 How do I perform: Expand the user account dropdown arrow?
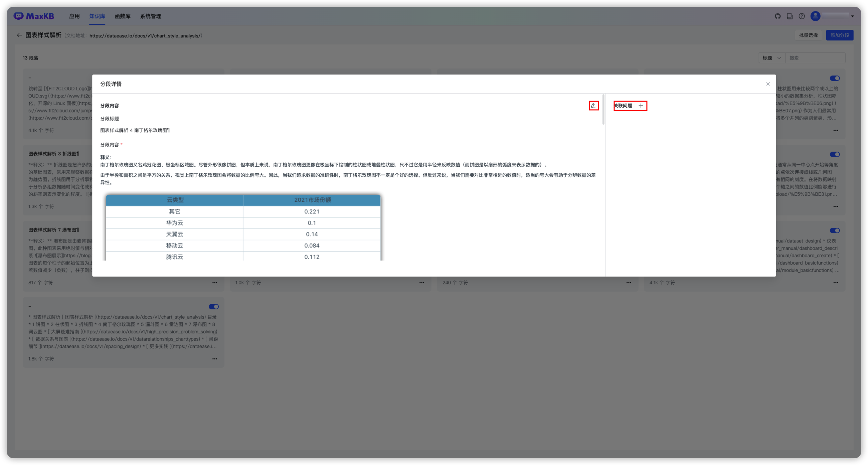coord(853,16)
